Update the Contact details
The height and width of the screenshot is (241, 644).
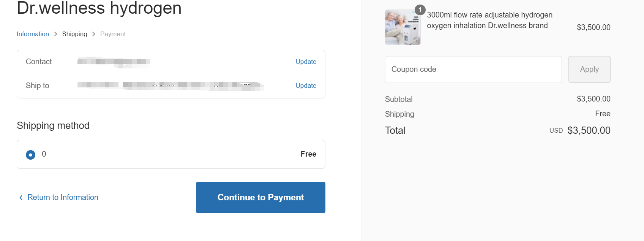pos(306,62)
